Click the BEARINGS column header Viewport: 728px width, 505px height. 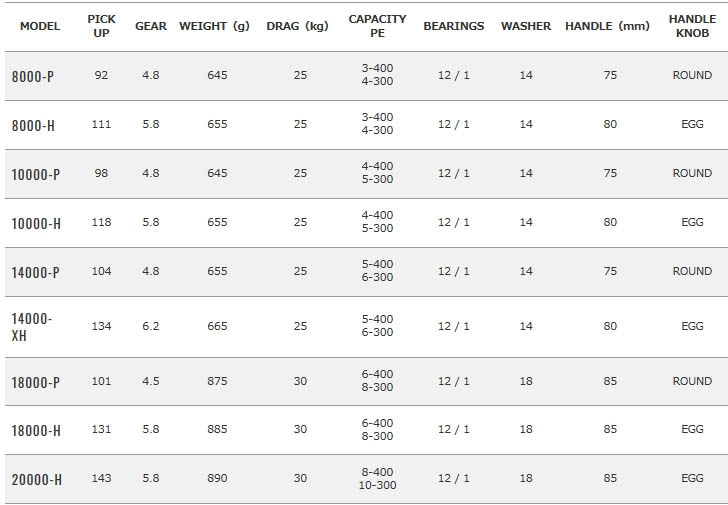[454, 26]
